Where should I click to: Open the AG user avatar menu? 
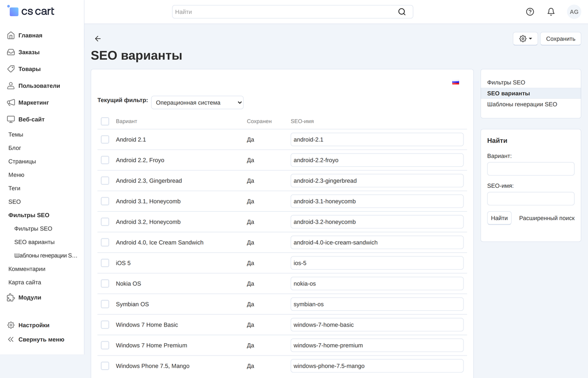point(574,12)
